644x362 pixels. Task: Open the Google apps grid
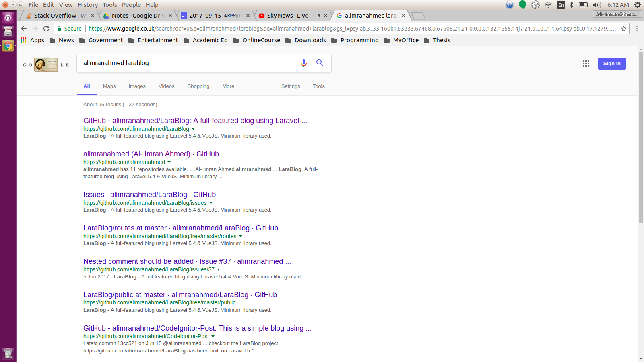click(x=586, y=64)
